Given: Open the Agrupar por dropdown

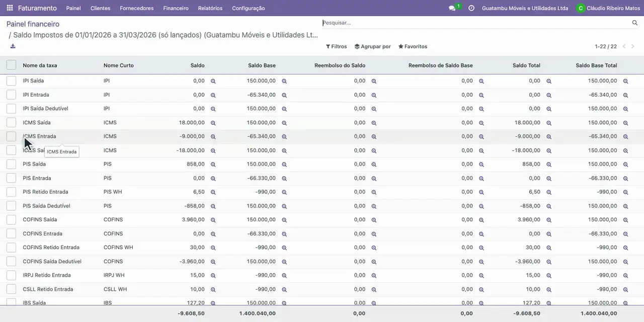Looking at the screenshot, I should coord(372,46).
